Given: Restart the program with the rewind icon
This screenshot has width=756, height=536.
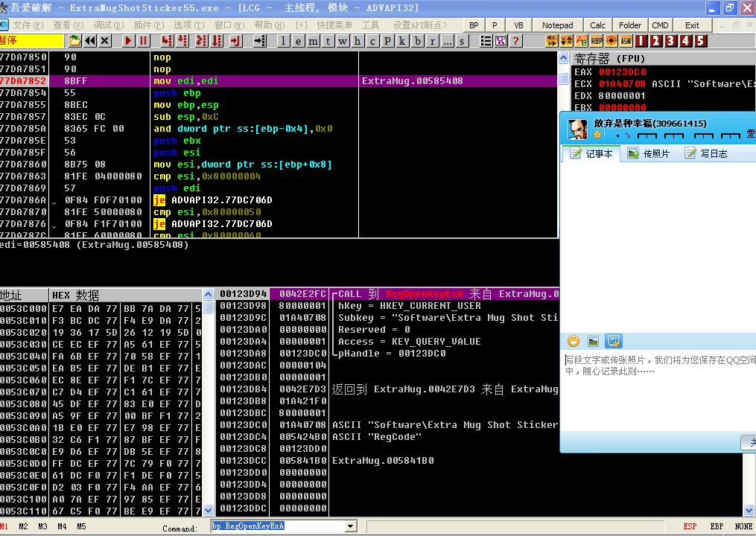Looking at the screenshot, I should pyautogui.click(x=89, y=41).
